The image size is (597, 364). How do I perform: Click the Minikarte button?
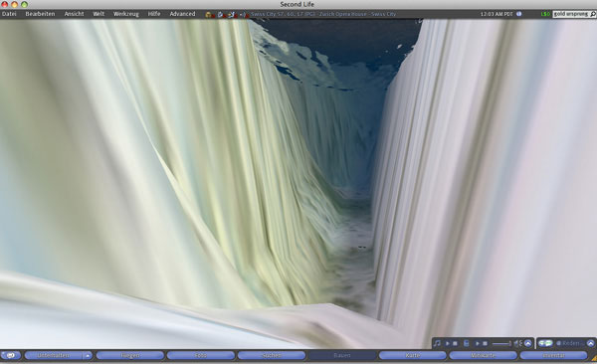[x=483, y=355]
